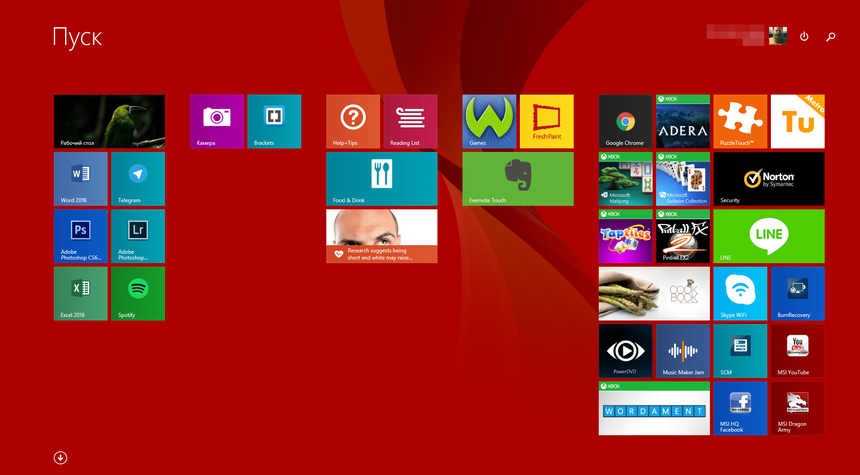Screen dimensions: 860x475
Task: Open the Norton Security tile
Action: click(769, 179)
